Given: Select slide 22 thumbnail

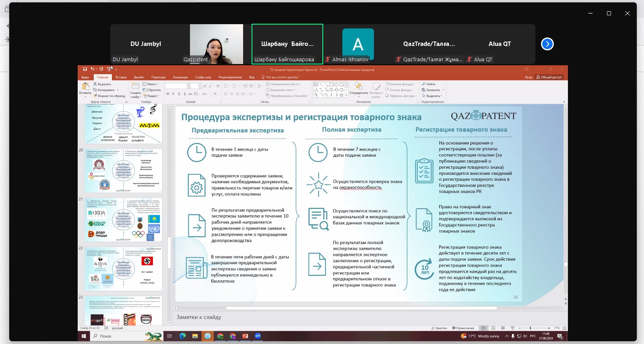Looking at the screenshot, I should pos(123,269).
